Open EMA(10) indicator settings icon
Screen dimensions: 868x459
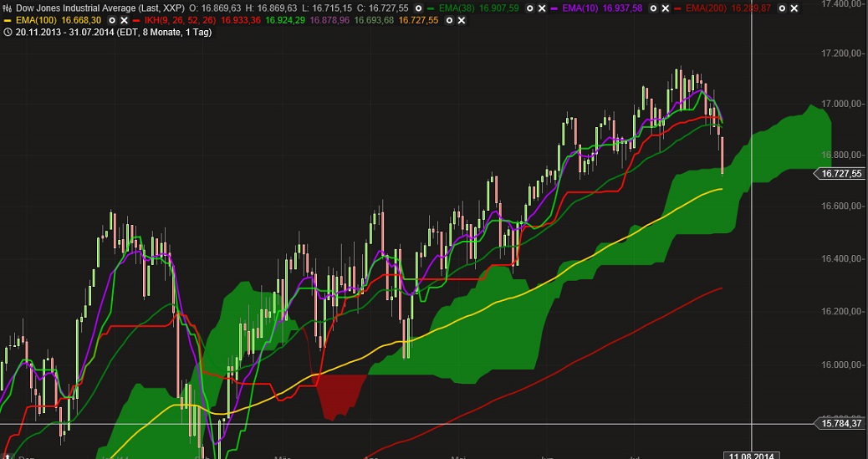click(653, 8)
